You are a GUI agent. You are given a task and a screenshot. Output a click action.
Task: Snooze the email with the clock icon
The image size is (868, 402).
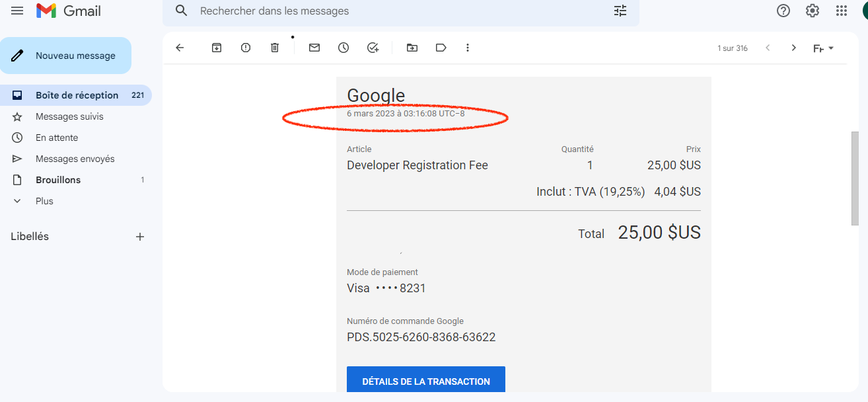344,48
